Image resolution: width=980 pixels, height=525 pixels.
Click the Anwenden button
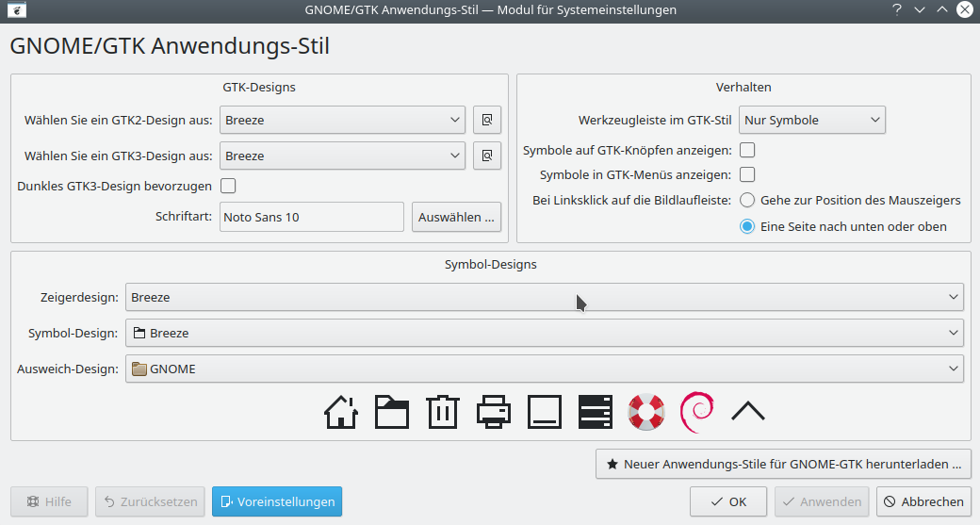tap(822, 501)
